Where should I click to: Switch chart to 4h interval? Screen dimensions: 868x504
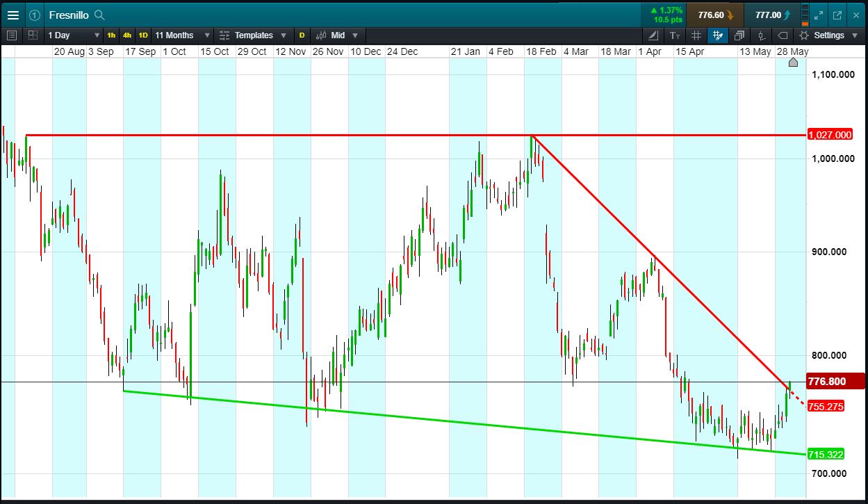click(x=127, y=35)
